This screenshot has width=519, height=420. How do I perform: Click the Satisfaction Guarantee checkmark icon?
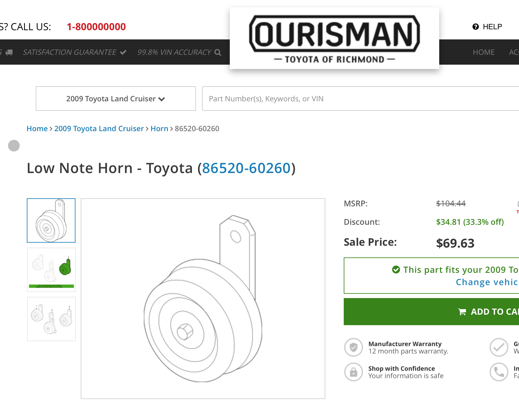pyautogui.click(x=123, y=52)
